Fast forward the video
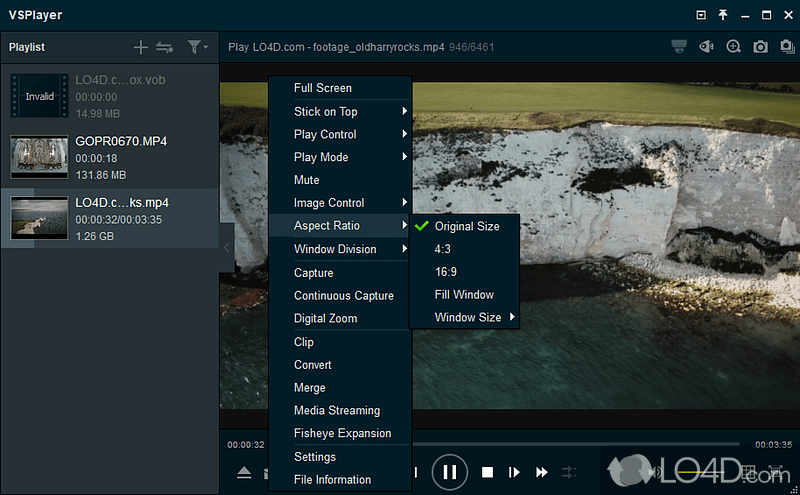800x495 pixels. (542, 473)
